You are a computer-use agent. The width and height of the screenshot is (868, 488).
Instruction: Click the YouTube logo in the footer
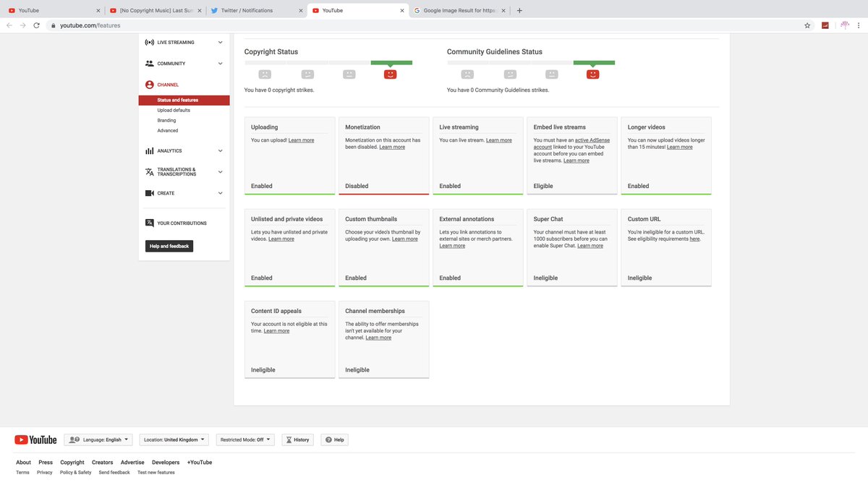point(35,440)
